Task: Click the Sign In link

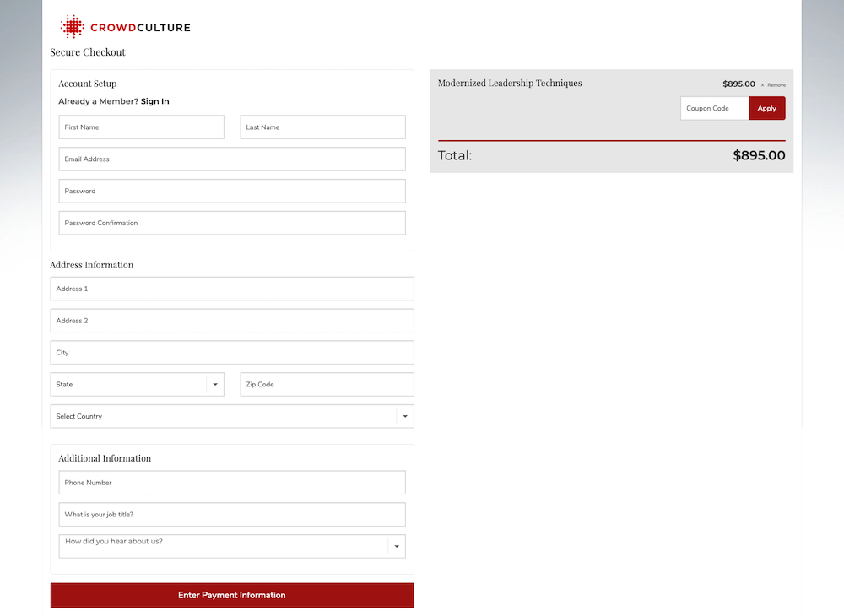Action: tap(155, 101)
